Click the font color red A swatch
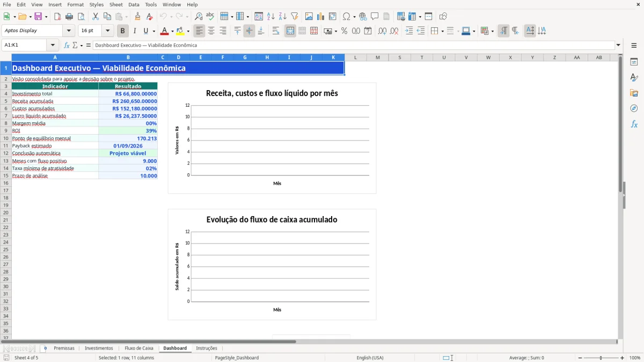The width and height of the screenshot is (644, 362). (164, 31)
